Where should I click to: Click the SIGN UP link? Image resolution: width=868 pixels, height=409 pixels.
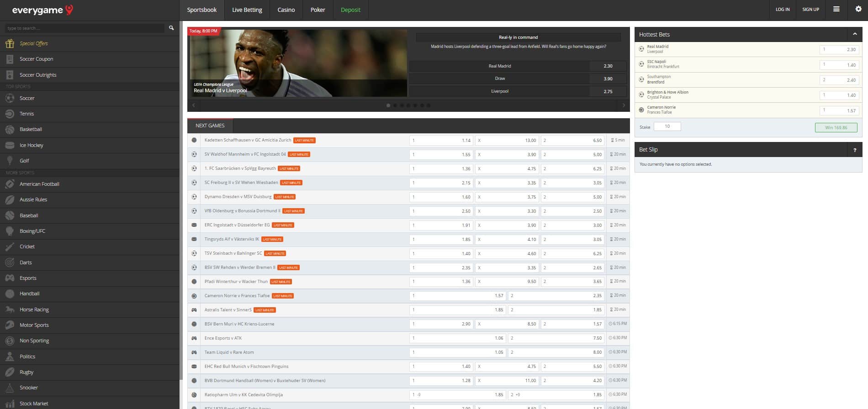pos(810,10)
